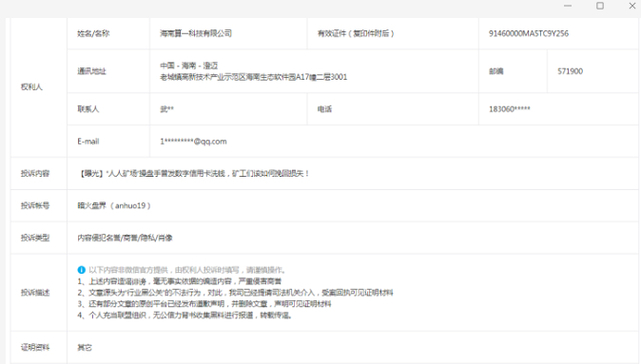Click the 投诉内容 label
The width and height of the screenshot is (641, 364).
[35, 174]
